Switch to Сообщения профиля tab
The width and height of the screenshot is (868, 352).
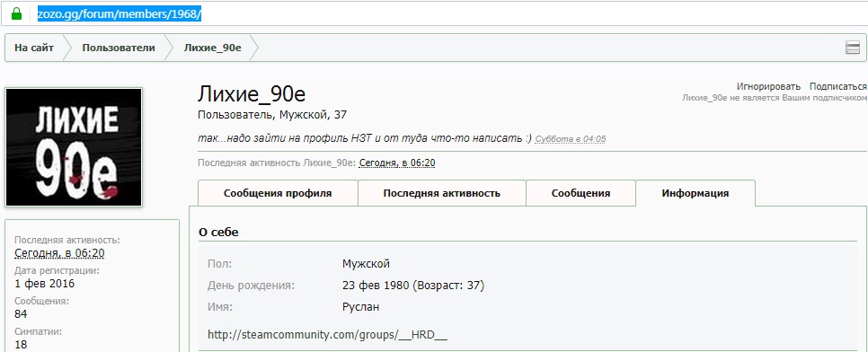pos(278,193)
